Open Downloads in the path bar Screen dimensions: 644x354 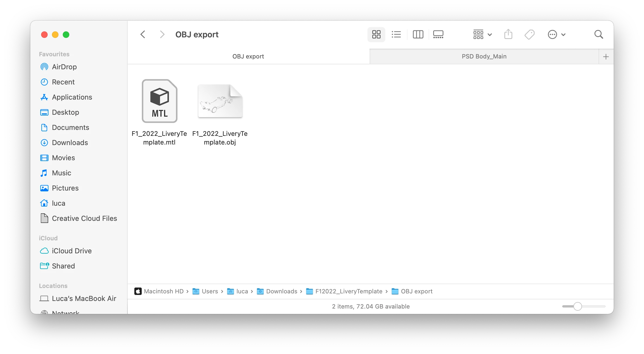(x=281, y=291)
